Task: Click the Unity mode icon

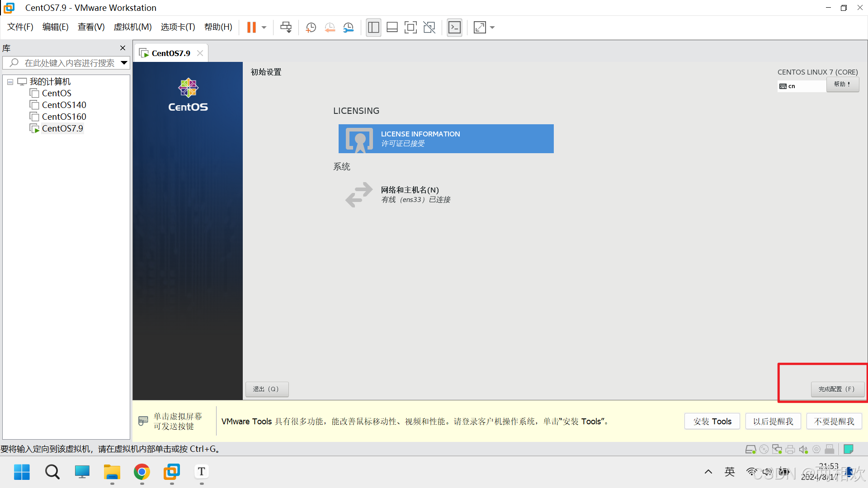Action: pos(429,28)
